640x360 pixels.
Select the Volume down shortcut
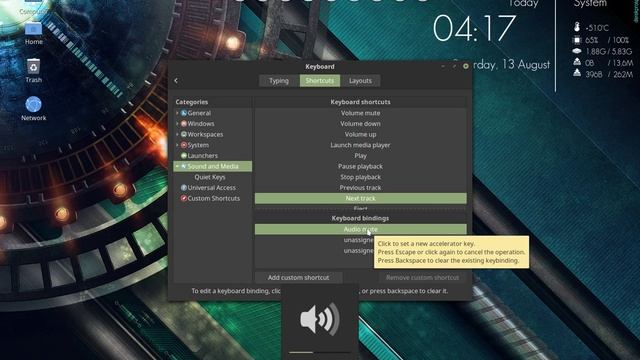pos(360,124)
